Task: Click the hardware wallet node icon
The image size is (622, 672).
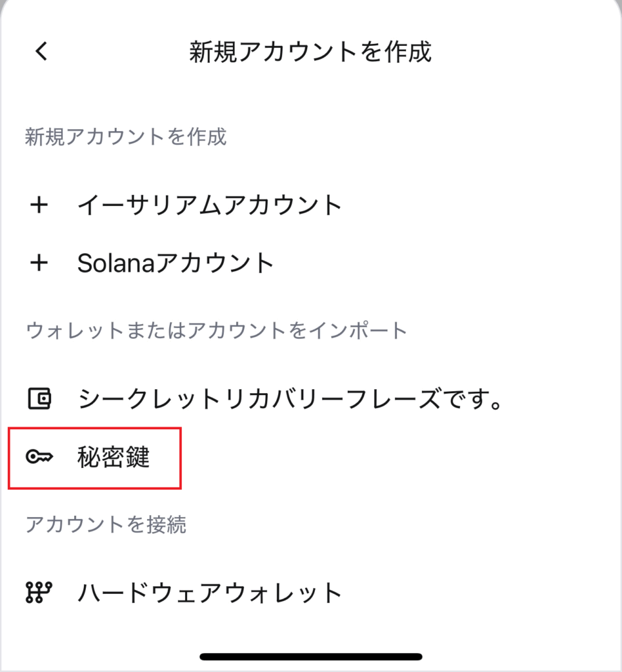Action: click(x=39, y=593)
